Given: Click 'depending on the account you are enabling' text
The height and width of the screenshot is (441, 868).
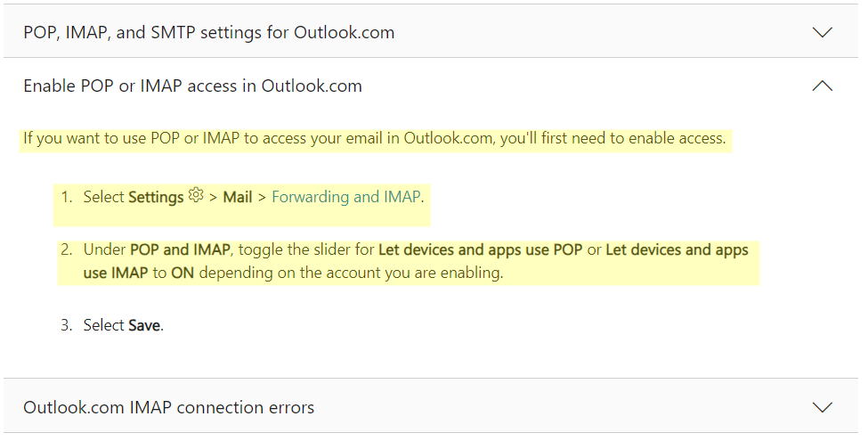Looking at the screenshot, I should click(350, 273).
